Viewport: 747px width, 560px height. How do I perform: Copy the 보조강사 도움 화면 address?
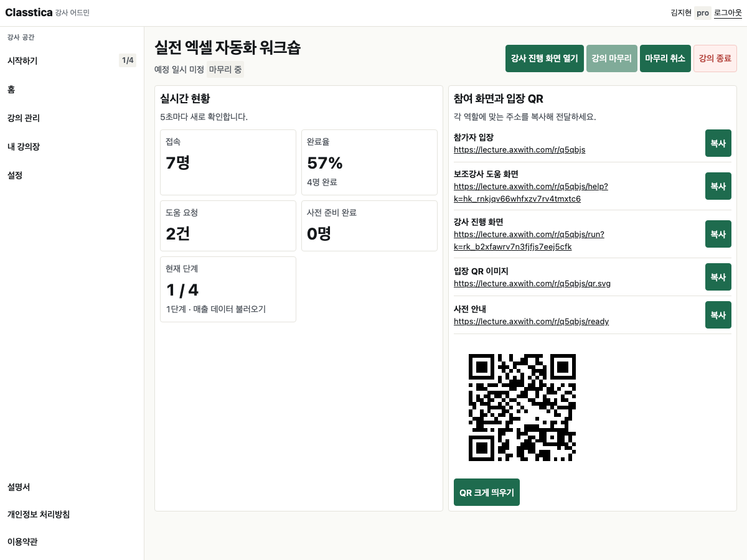[x=718, y=186]
